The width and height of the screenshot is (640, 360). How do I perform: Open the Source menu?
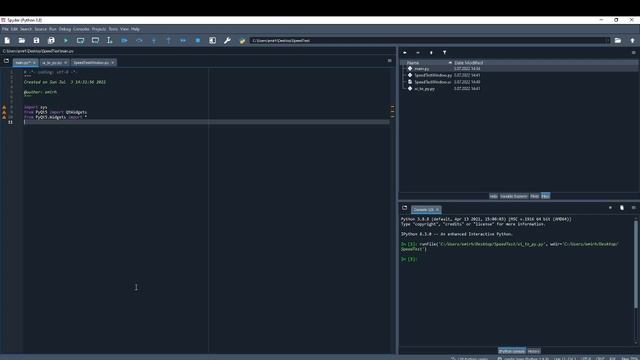coord(40,29)
